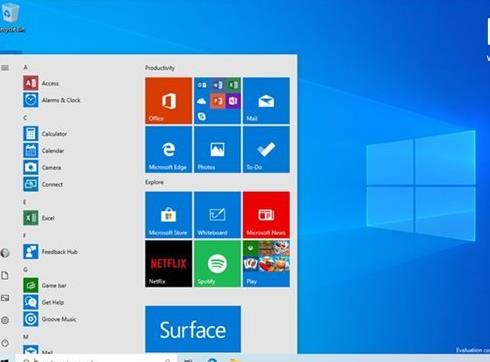490x362 pixels.
Task: Open the Connect app
Action: [43, 184]
